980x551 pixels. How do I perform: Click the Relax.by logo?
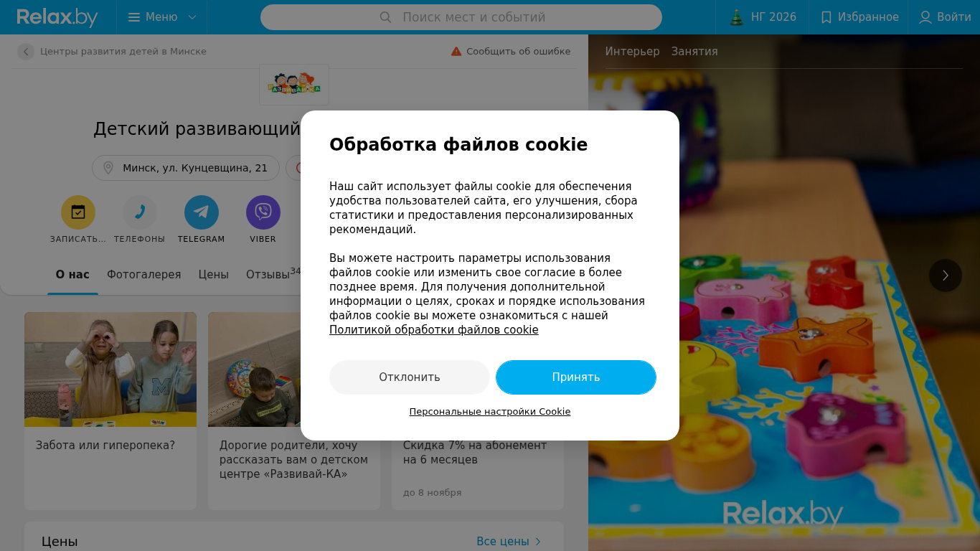(57, 17)
